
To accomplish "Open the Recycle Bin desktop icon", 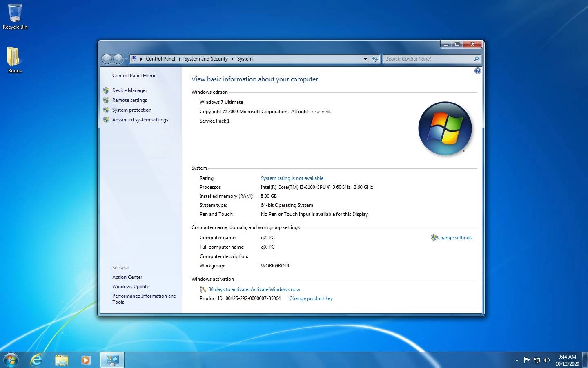I will [15, 16].
